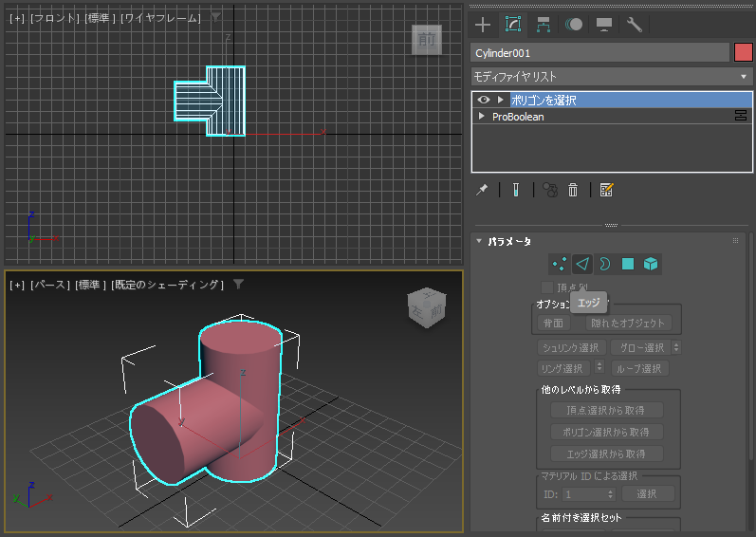756x537 pixels.
Task: Toggle Show End Result tube icon
Action: pos(516,190)
